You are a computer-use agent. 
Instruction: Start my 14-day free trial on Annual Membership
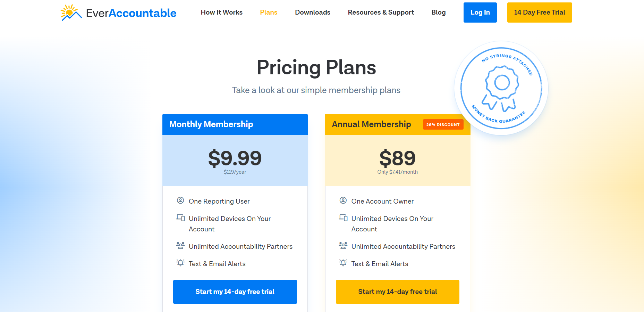397,292
